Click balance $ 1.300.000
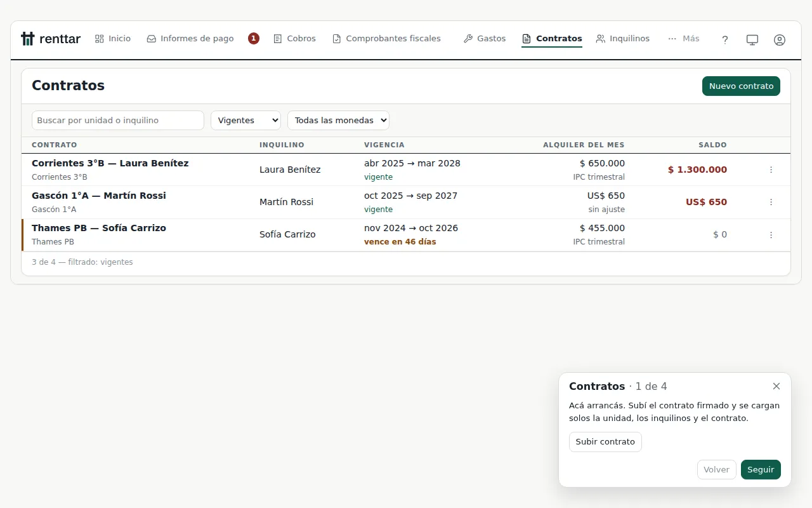Screen dimensions: 812x508 pos(697,170)
